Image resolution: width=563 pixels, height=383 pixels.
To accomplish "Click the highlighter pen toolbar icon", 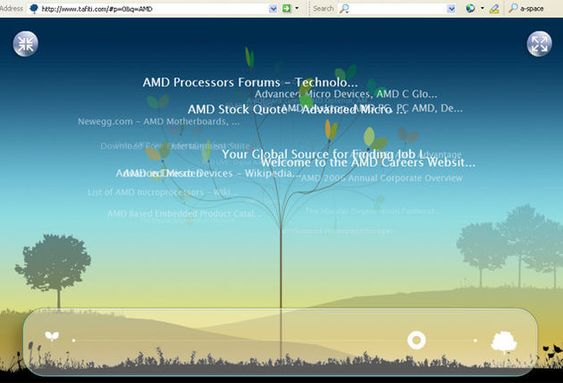I will coord(494,8).
